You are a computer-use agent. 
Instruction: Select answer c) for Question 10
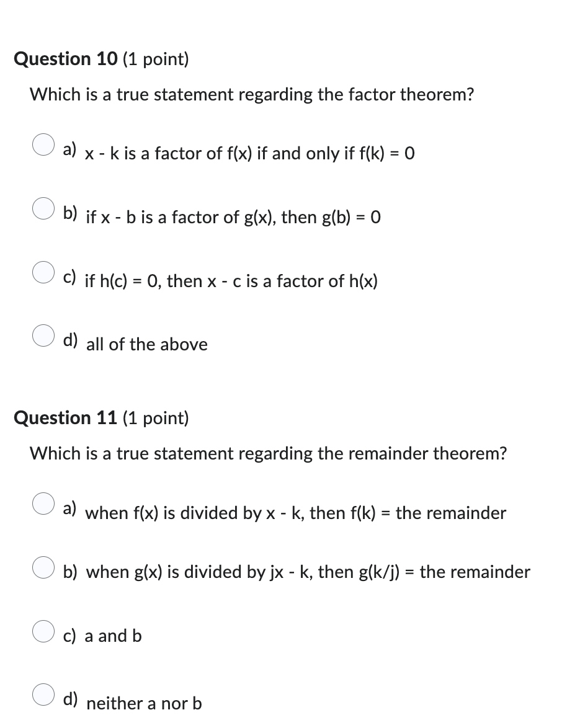pyautogui.click(x=43, y=273)
